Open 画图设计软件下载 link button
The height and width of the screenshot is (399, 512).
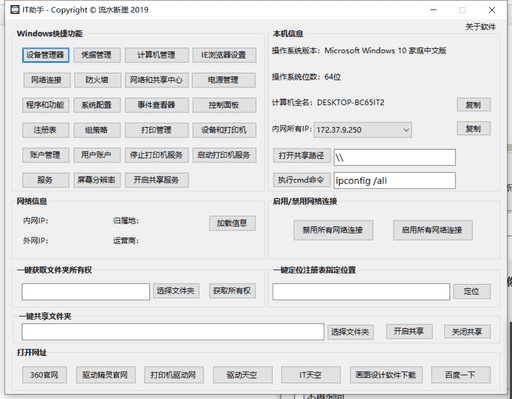[x=386, y=375]
